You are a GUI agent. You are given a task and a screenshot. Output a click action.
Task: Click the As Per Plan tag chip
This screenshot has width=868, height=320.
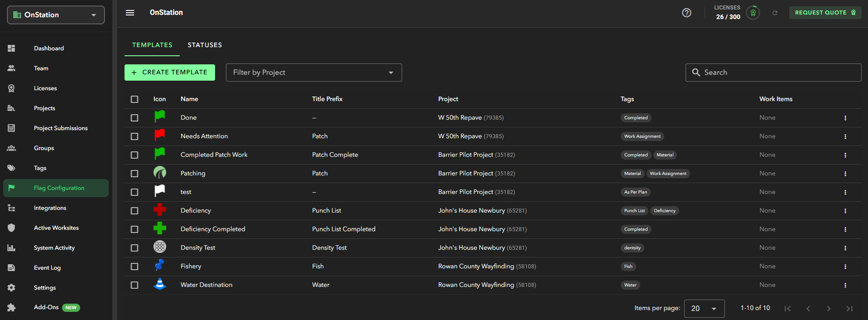[x=635, y=192]
